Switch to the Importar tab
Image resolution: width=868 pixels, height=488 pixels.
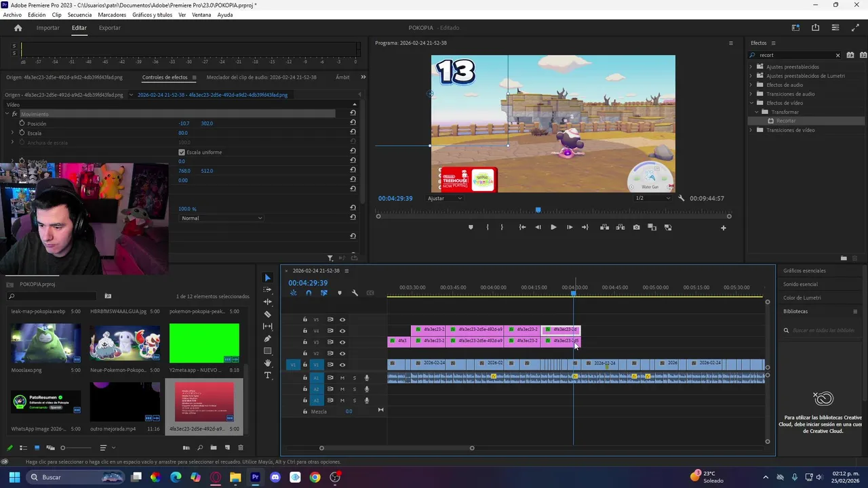48,28
